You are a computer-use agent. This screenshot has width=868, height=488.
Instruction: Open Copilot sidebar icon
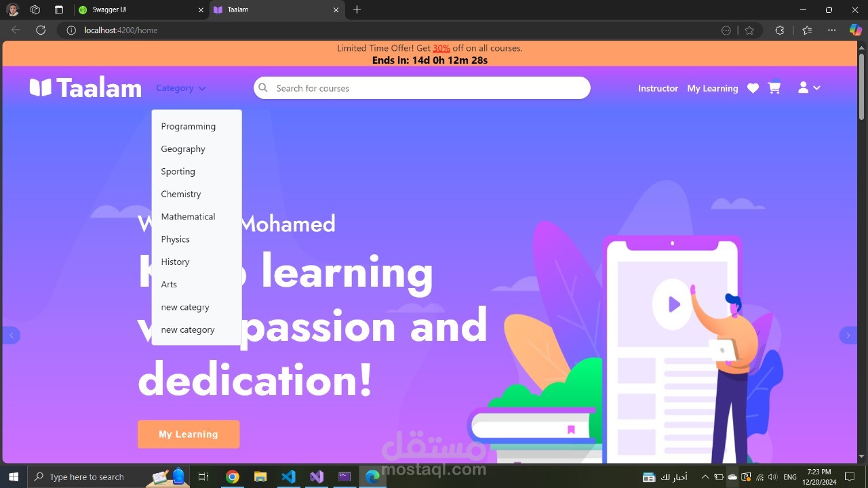(x=856, y=30)
